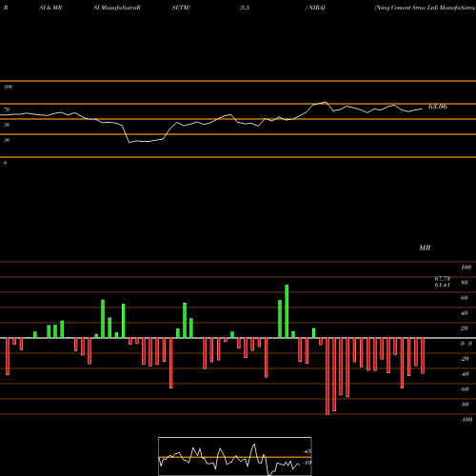476x476 pixels.
Task: Click the MR axis label '40'
Action: [465, 313]
